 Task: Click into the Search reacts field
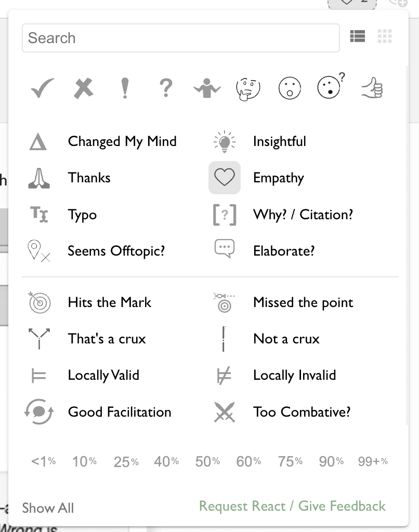(x=180, y=38)
